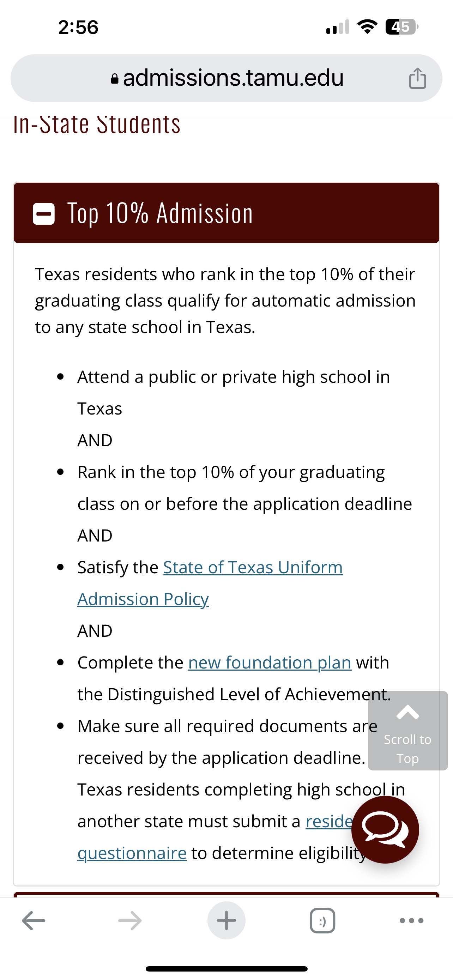Viewport: 453px width, 980px height.
Task: Open State of Texas Uniform Admission Policy link
Action: [x=253, y=568]
